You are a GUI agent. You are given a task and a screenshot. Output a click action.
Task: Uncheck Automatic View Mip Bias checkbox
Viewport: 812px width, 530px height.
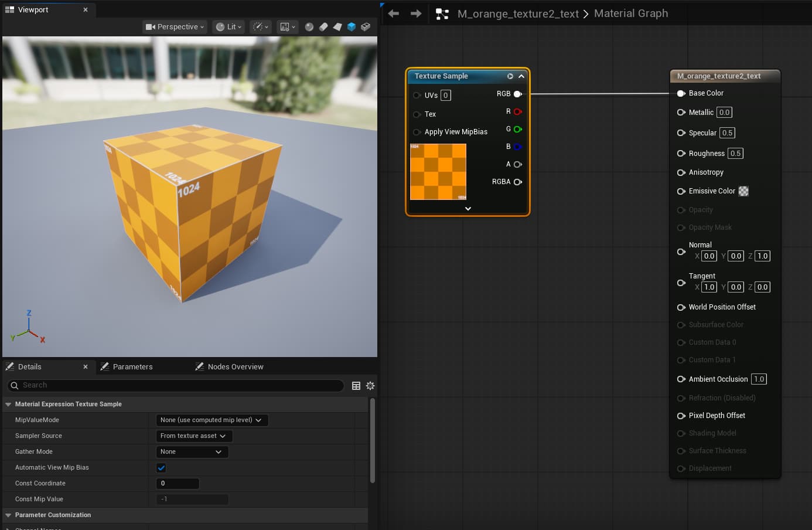coord(161,468)
